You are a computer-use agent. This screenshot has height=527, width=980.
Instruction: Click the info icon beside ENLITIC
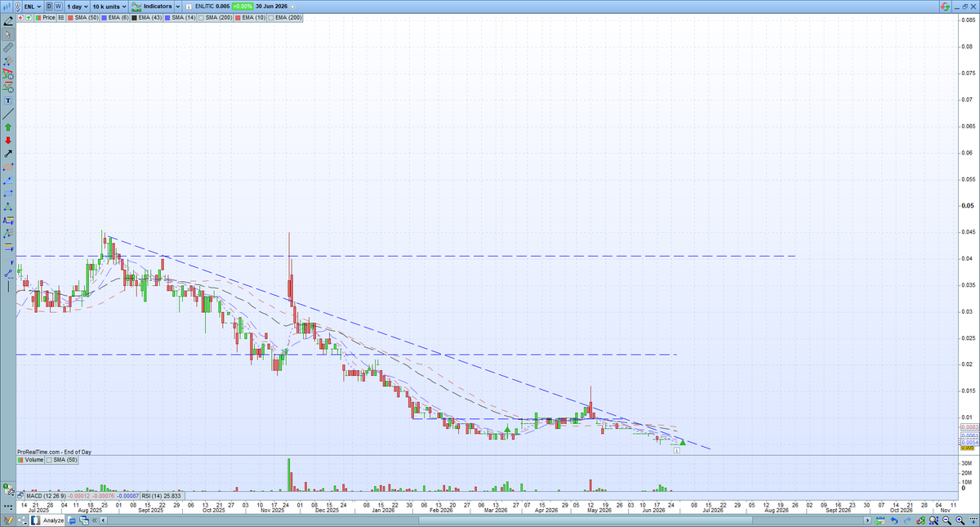188,7
